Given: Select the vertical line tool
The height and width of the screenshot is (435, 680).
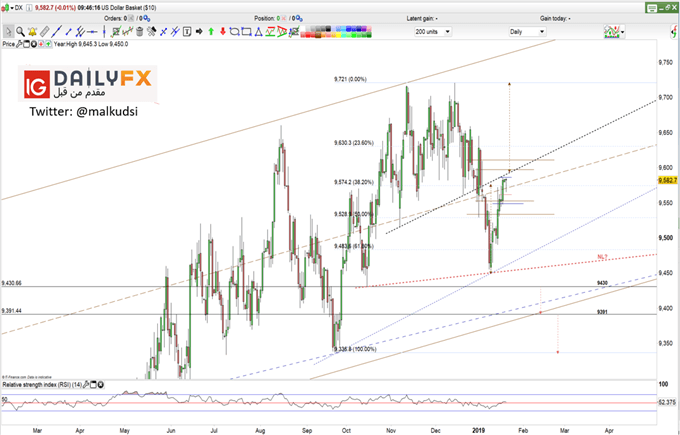Looking at the screenshot, I should 104,32.
